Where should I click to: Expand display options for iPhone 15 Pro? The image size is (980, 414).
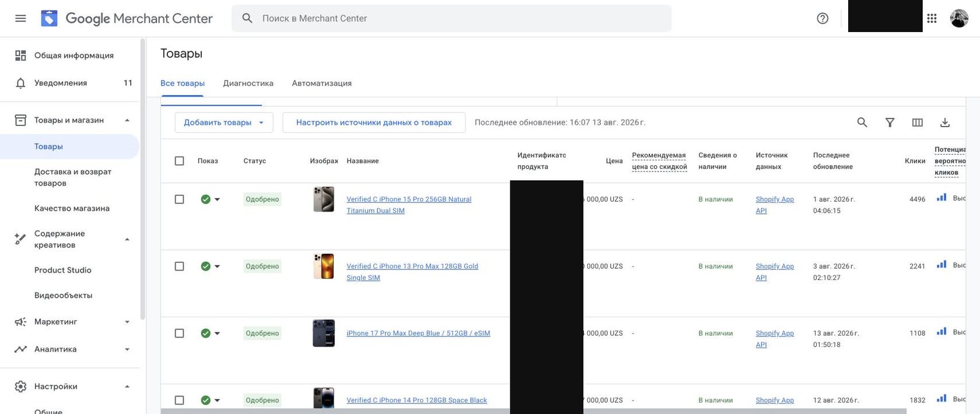(x=217, y=199)
